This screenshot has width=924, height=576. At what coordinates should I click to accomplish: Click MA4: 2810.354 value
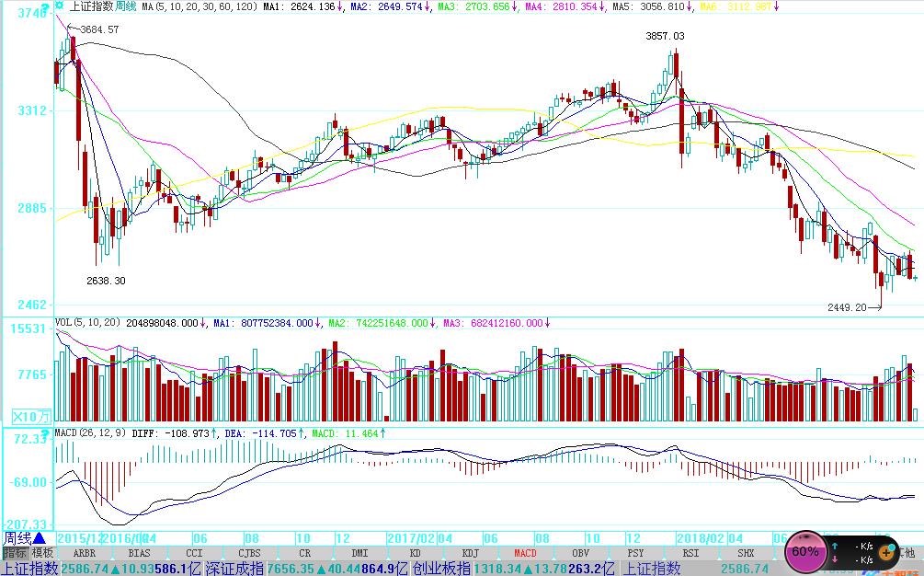561,6
